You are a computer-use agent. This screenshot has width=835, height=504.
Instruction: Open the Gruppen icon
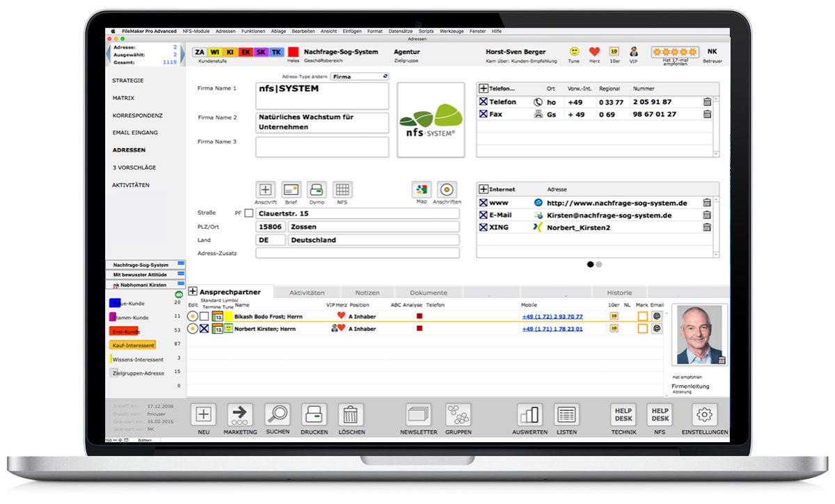[458, 415]
